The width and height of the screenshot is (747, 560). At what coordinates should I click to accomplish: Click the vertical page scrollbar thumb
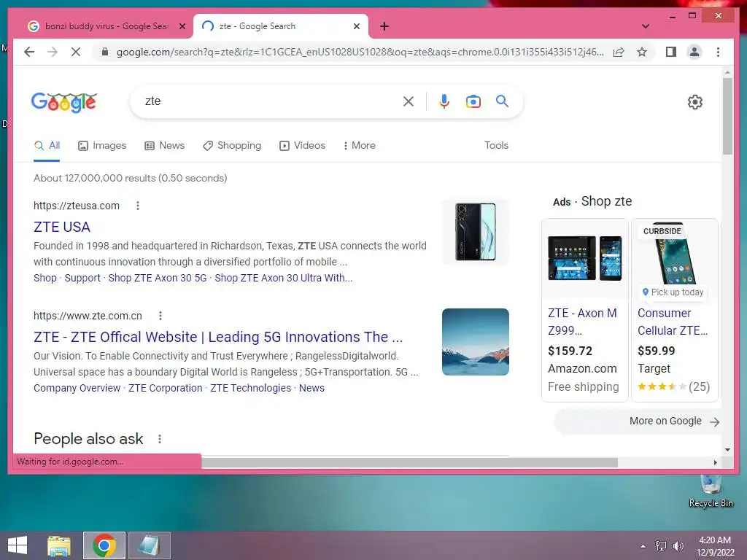click(x=727, y=116)
